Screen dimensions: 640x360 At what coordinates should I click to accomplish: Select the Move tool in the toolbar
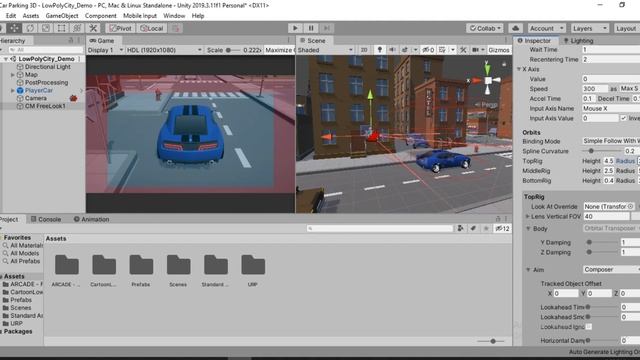pos(14,28)
